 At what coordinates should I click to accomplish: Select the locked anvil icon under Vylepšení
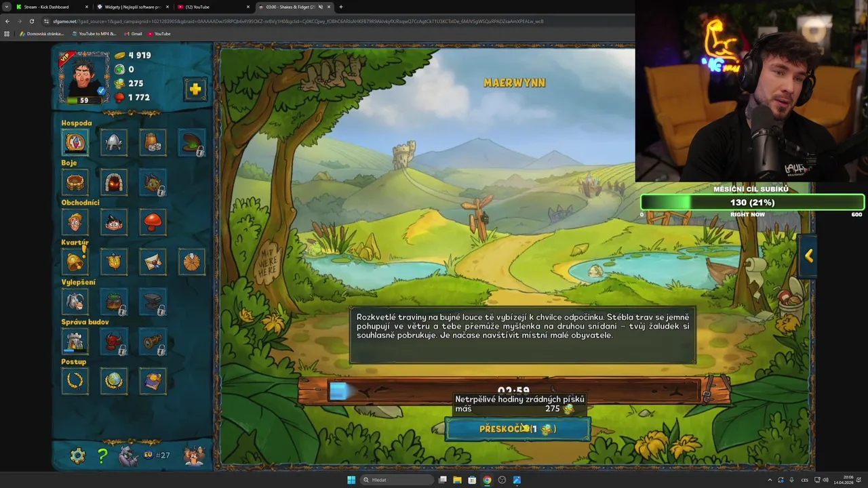pos(153,302)
